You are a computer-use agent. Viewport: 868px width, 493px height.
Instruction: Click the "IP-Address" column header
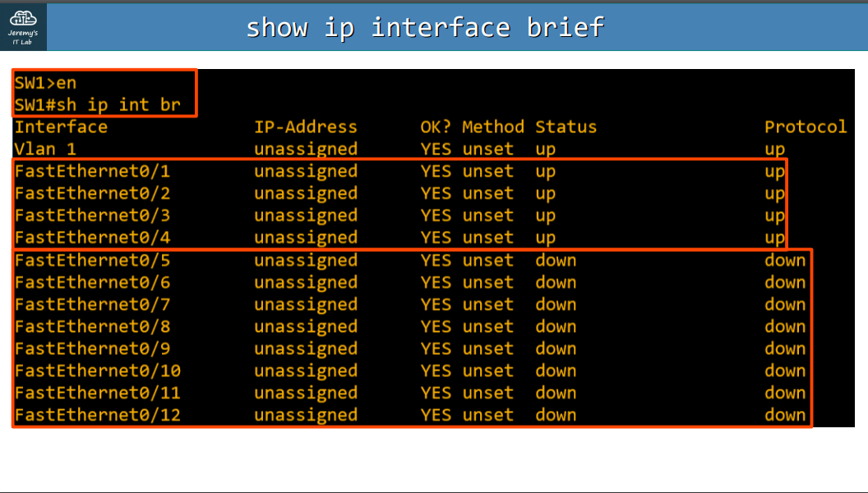tap(305, 127)
